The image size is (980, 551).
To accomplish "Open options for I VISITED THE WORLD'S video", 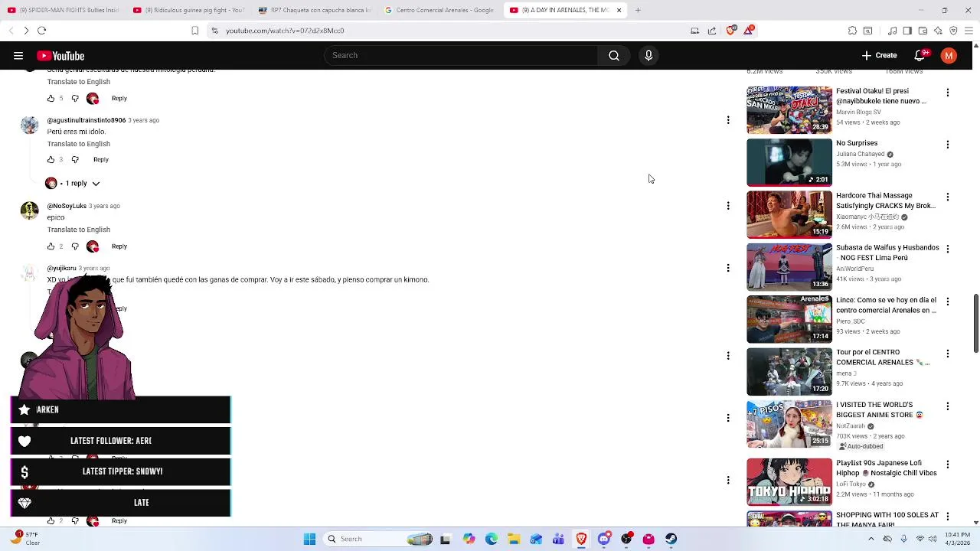I will (948, 406).
